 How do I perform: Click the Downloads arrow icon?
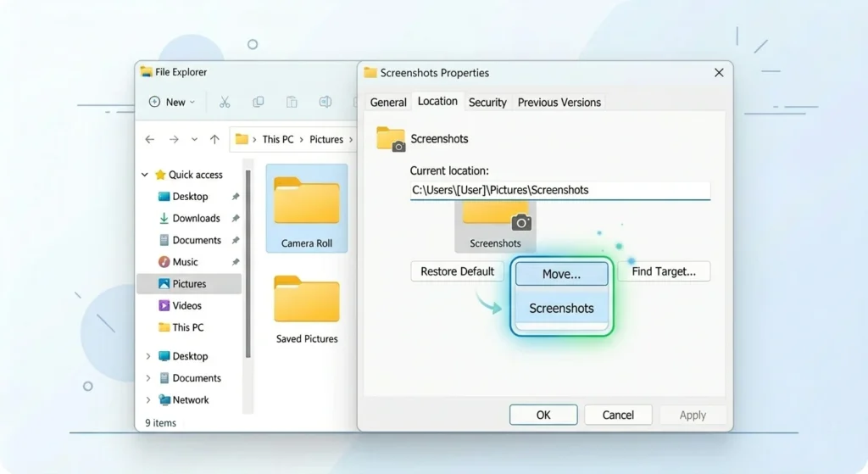tap(164, 218)
